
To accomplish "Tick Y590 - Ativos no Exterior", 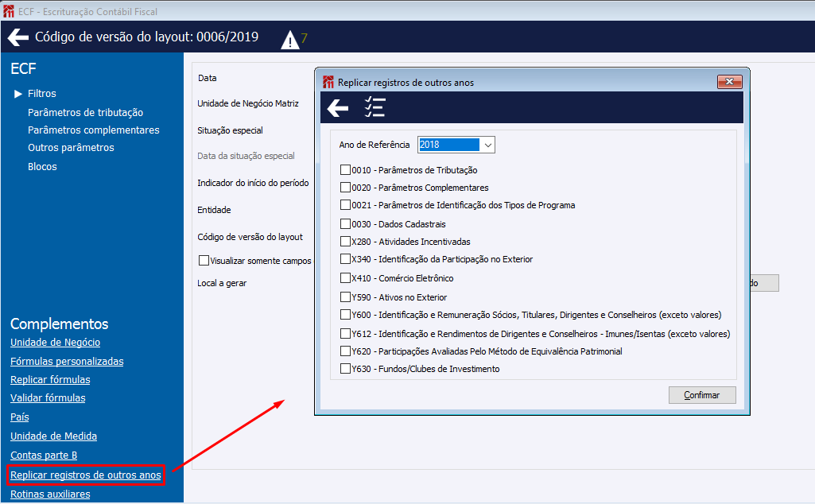I will (345, 297).
